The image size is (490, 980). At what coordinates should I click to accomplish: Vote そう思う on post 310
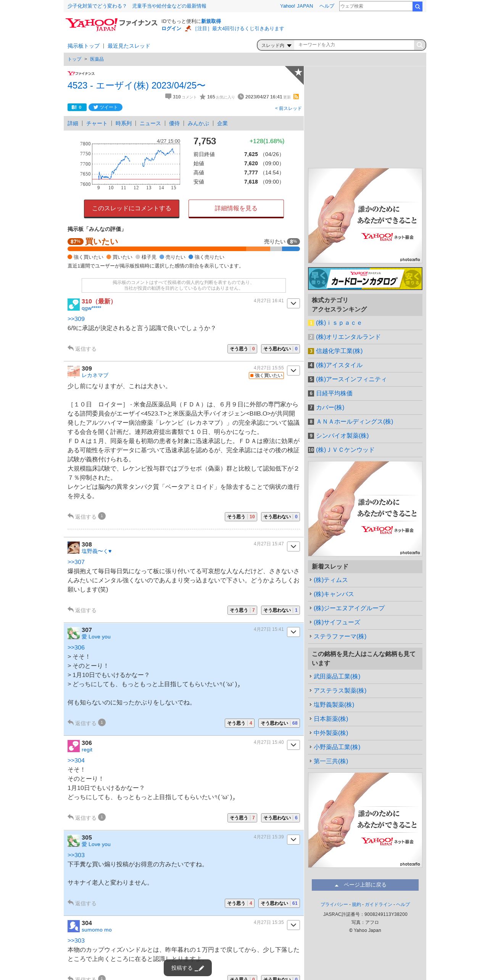pyautogui.click(x=242, y=349)
